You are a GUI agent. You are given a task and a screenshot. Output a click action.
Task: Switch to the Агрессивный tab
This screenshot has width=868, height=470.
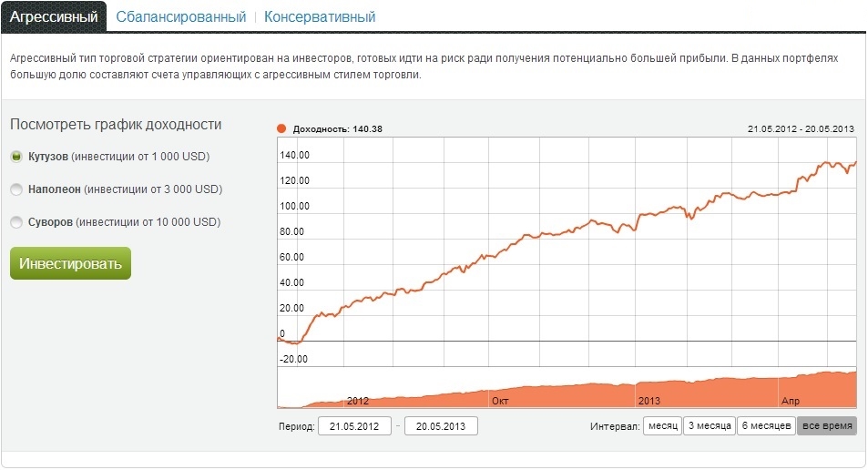[54, 16]
